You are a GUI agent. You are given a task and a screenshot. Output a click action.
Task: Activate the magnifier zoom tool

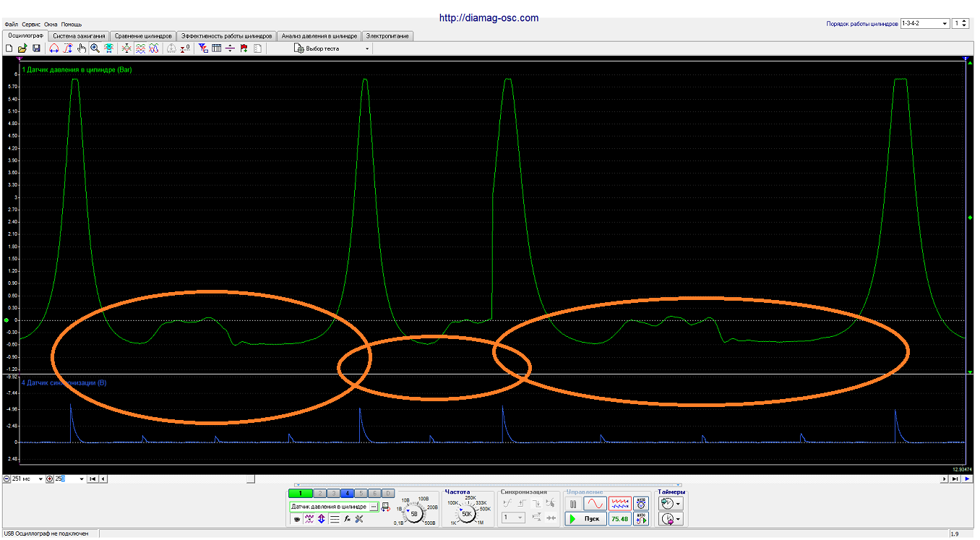[95, 48]
